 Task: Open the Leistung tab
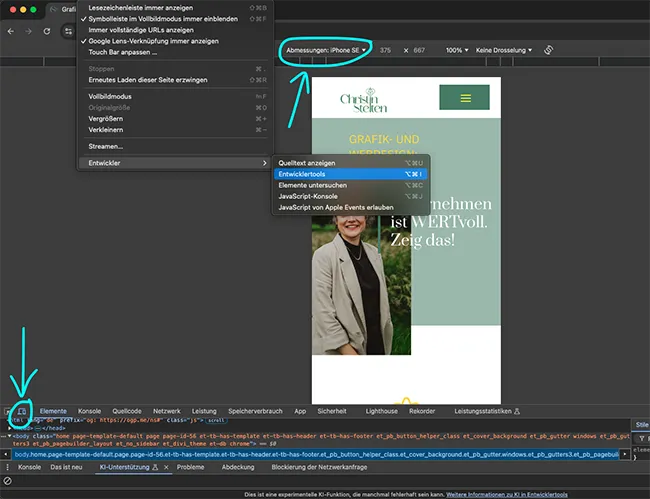pos(204,411)
